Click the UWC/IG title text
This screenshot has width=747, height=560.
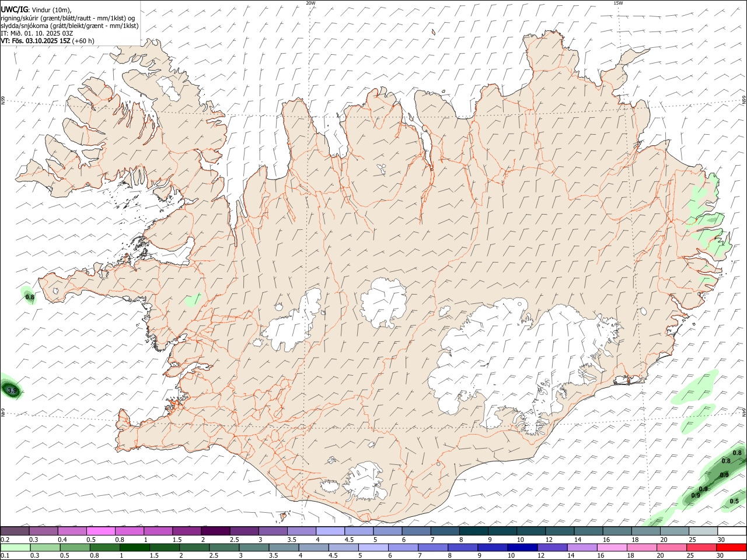tap(14, 9)
